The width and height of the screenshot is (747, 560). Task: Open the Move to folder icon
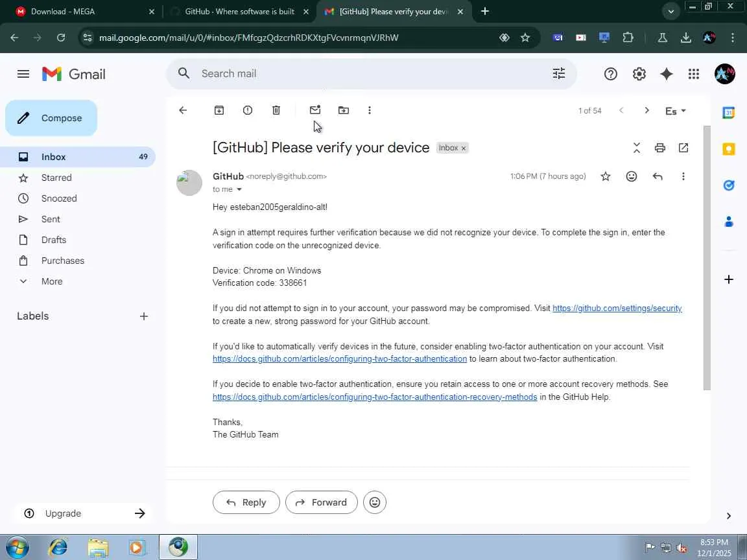[x=344, y=110]
